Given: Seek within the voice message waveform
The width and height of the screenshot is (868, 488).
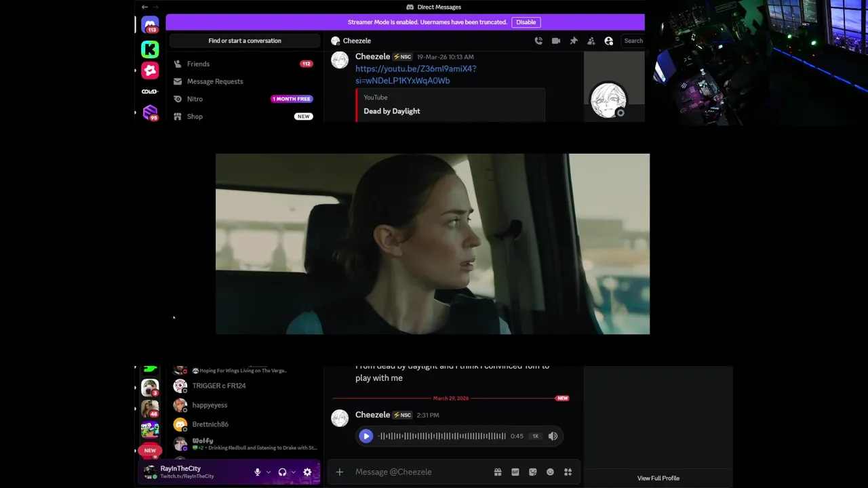Looking at the screenshot, I should tap(442, 436).
